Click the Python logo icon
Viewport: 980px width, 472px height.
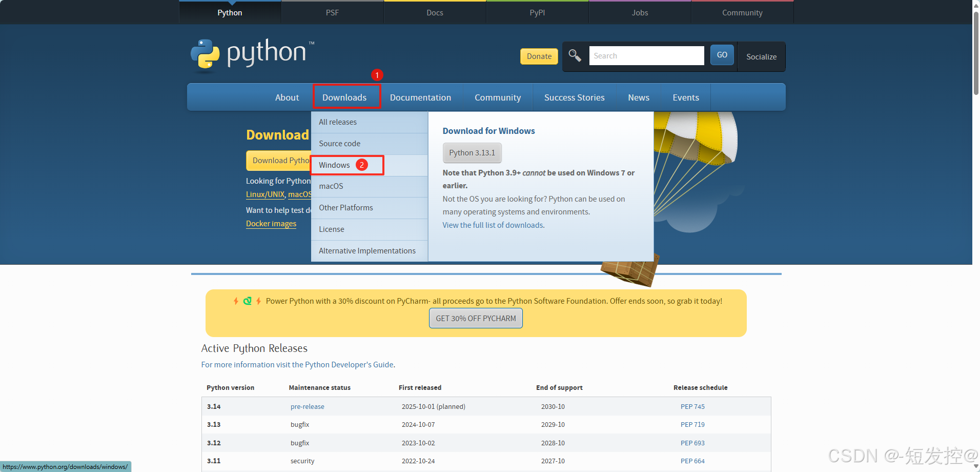click(205, 54)
